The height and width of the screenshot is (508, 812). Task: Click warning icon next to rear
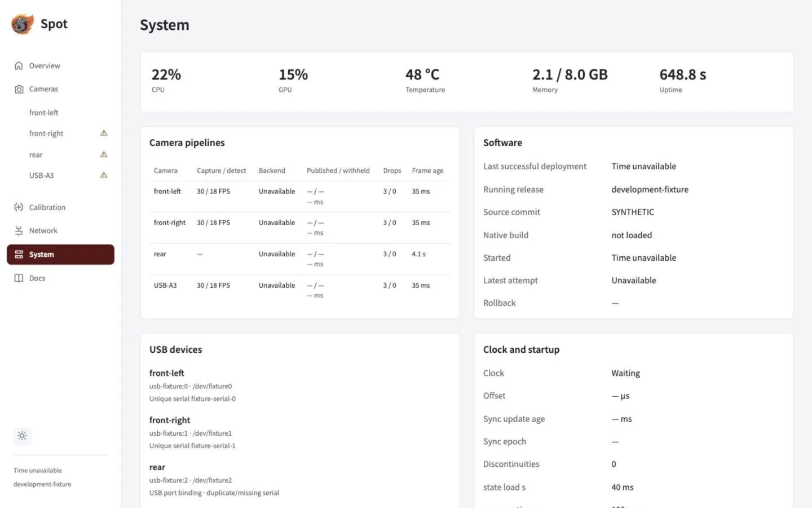click(104, 154)
